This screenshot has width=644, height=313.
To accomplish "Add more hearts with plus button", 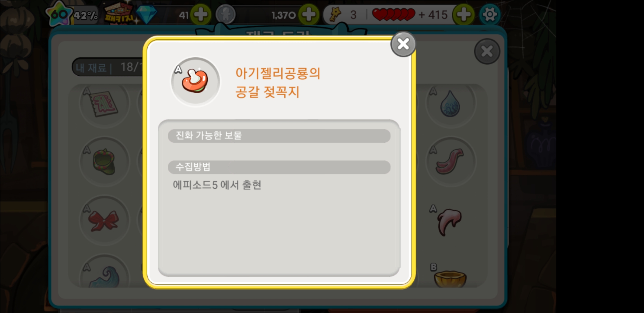I will point(464,14).
